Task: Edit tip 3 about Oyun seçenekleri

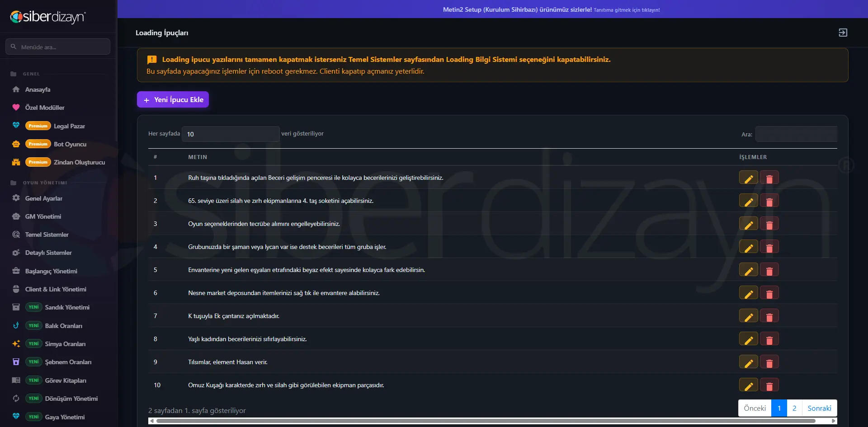Action: [x=748, y=224]
